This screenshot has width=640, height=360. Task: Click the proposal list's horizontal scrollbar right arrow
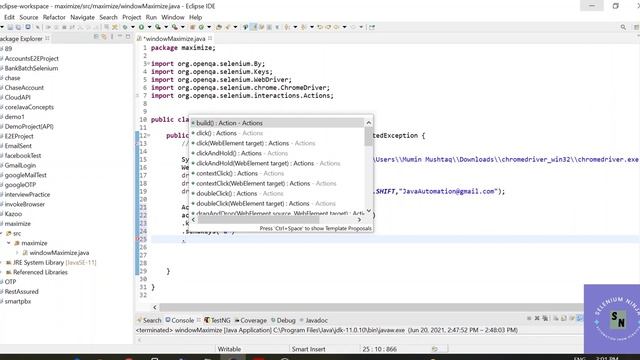point(359,220)
